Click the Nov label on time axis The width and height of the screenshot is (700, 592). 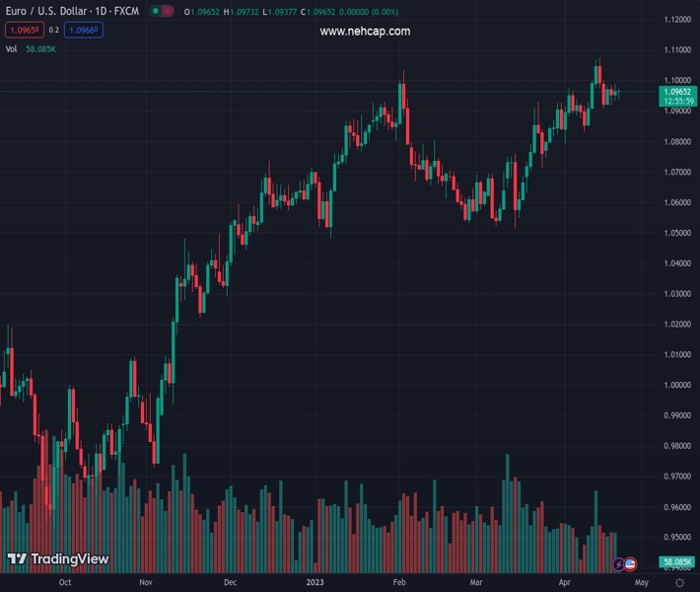(147, 583)
